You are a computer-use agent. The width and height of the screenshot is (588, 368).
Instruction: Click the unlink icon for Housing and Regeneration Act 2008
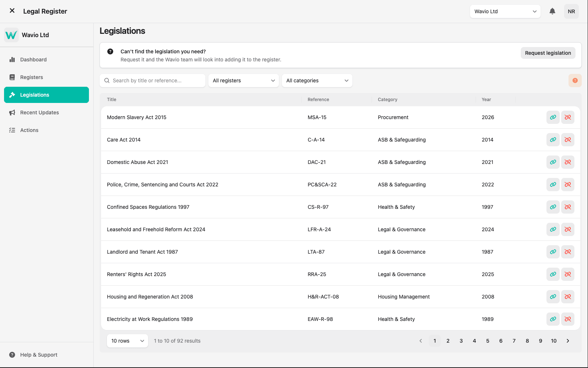point(568,297)
